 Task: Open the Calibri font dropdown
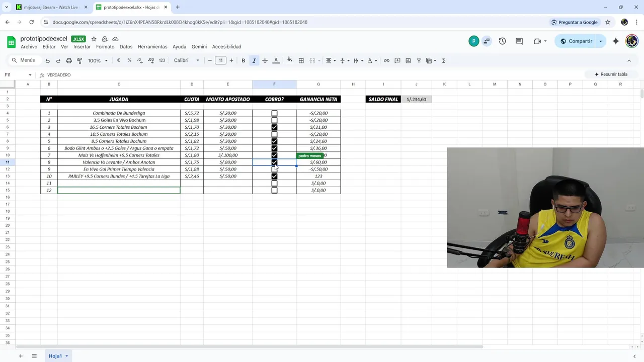tap(187, 60)
